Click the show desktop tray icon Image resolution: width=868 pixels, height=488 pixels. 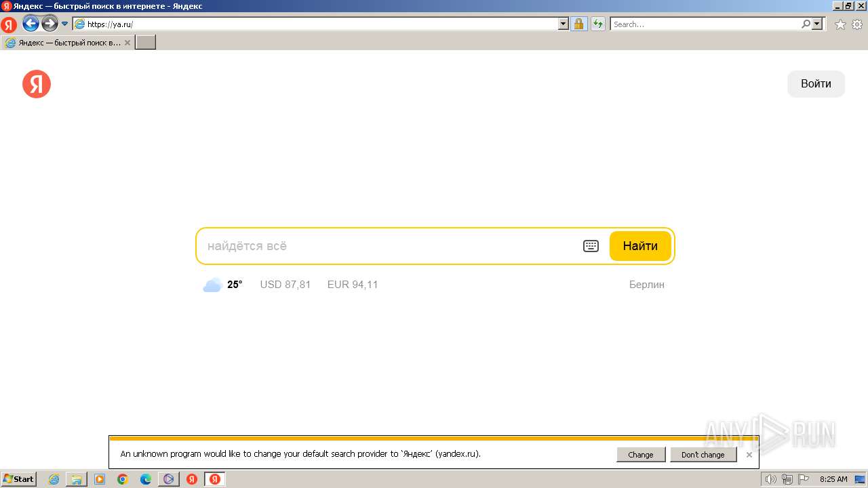[860, 479]
